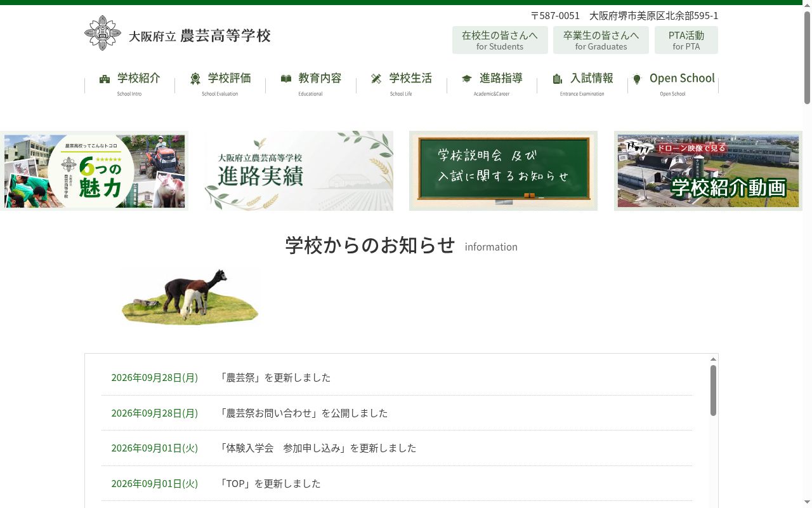Screen dimensions: 812x508
Task: Open the 「農芸祭お問い合わせ」を公開しました notice
Action: tap(303, 413)
